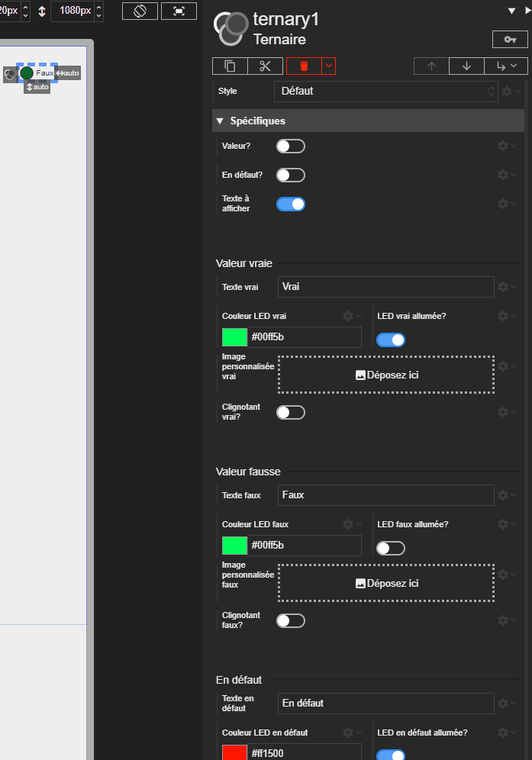This screenshot has height=760, width=532.
Task: Enable the Clignotant vrai switch
Action: 291,413
